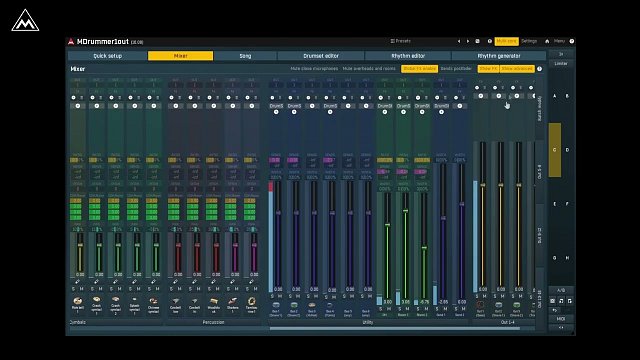This screenshot has height=360, width=640.
Task: Toggle the Multi core button
Action: point(507,41)
